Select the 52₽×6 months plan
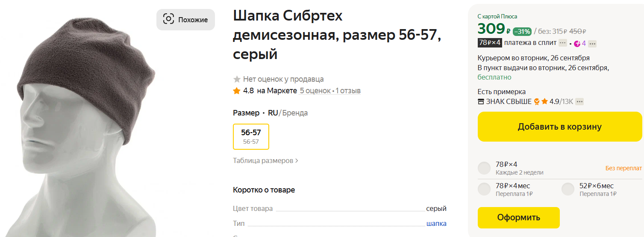Viewport: 644px width, 237px height. [568, 189]
